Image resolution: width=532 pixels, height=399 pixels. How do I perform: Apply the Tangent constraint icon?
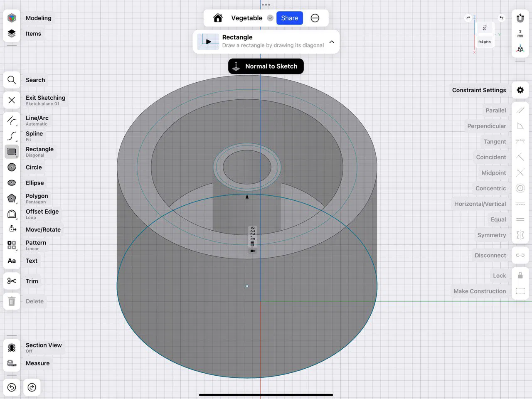tap(520, 142)
